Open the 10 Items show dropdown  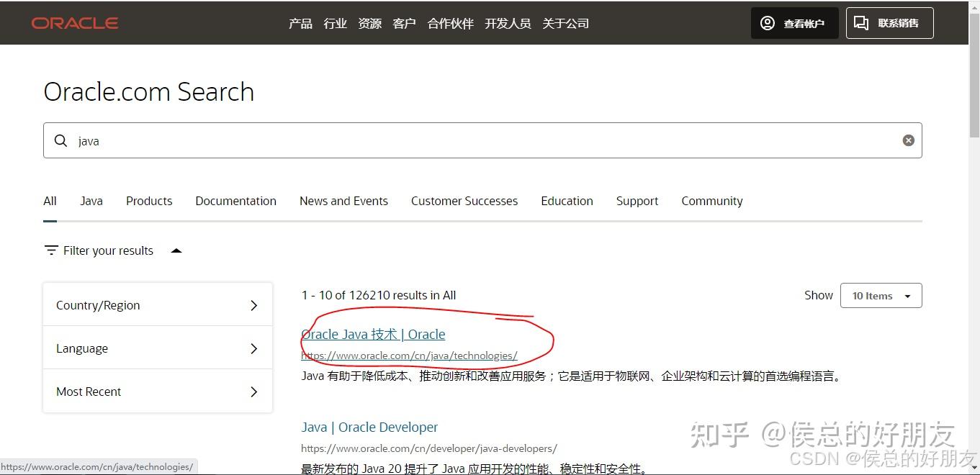coord(880,295)
